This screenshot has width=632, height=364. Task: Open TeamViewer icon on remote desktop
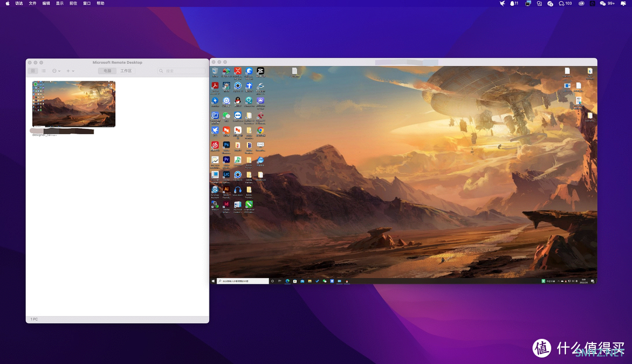tap(238, 115)
